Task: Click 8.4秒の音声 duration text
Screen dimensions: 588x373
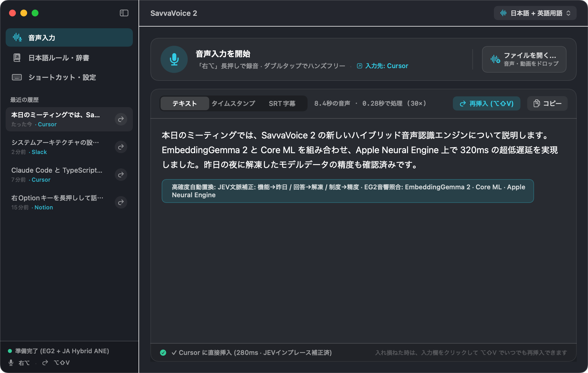Action: coord(332,103)
